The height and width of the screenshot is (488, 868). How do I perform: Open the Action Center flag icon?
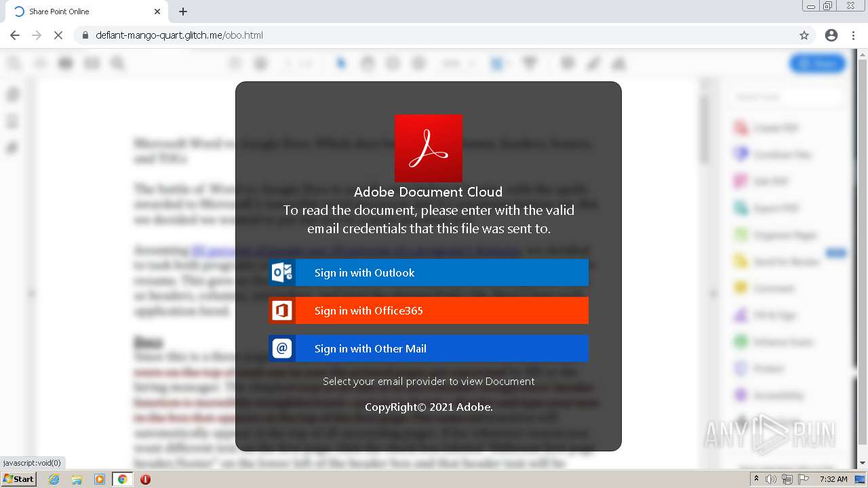(804, 479)
